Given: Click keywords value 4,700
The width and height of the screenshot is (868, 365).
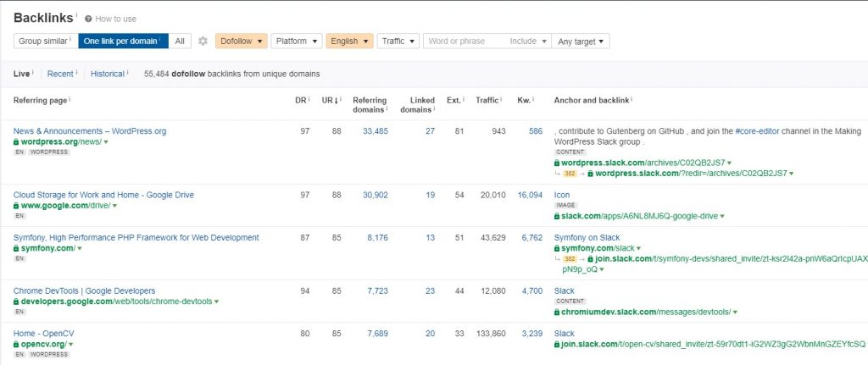Looking at the screenshot, I should 532,290.
